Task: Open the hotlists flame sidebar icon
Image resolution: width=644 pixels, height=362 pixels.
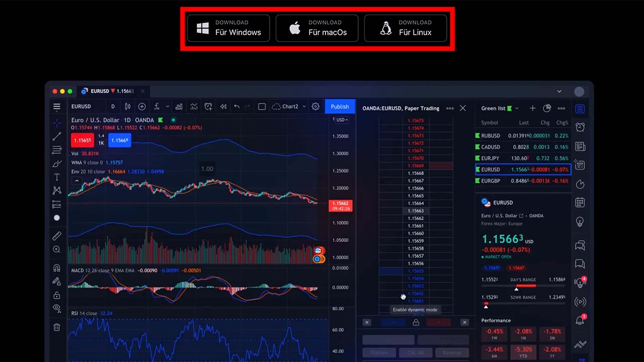Action: click(x=580, y=184)
